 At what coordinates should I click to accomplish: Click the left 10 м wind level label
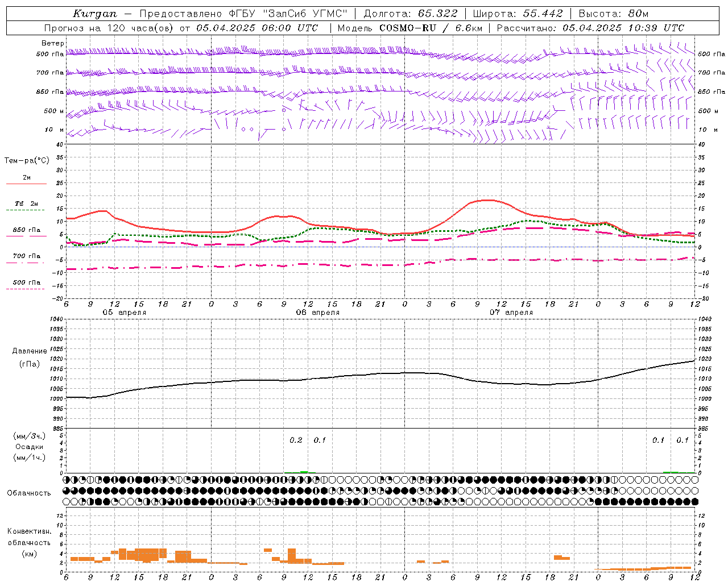coord(55,130)
